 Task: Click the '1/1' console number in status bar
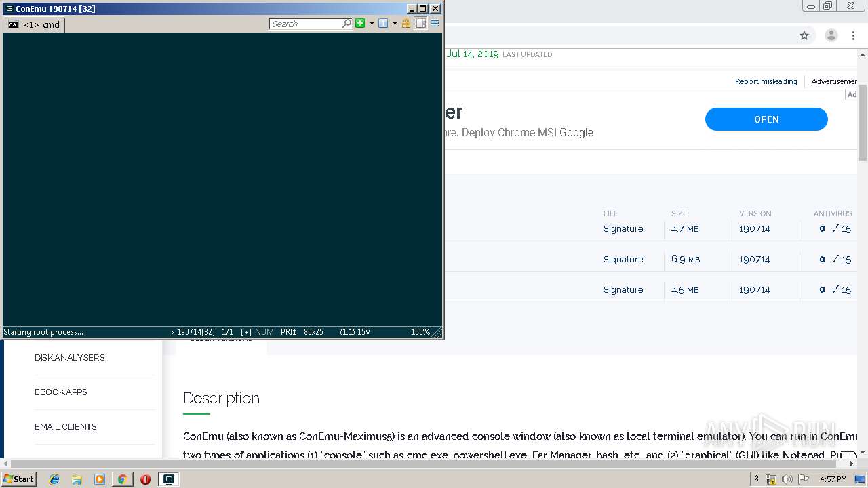coord(228,332)
